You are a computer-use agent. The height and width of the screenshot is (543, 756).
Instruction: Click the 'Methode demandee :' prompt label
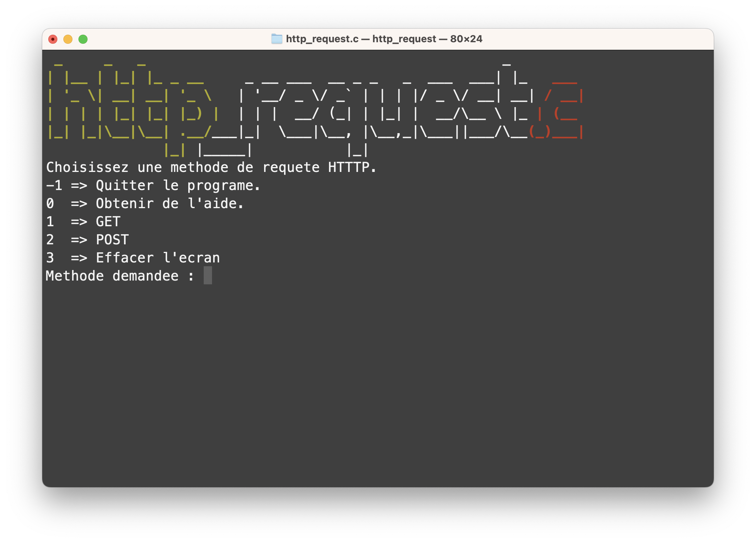120,276
